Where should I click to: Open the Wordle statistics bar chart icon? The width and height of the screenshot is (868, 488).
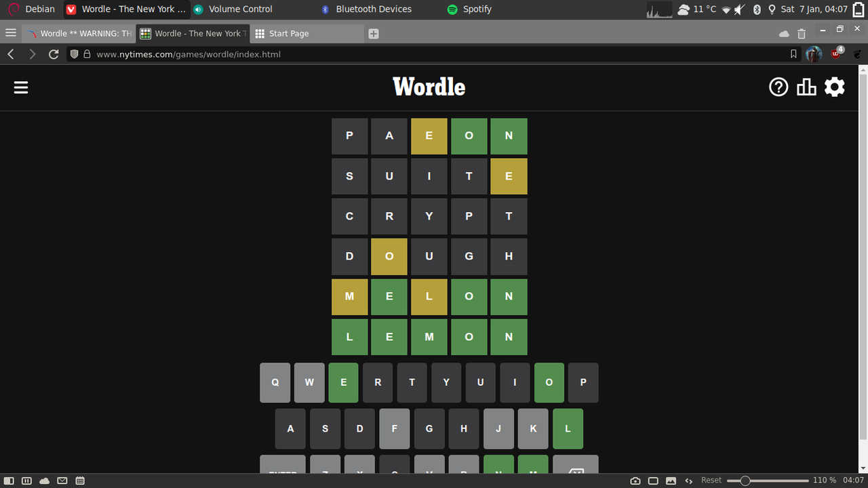[x=806, y=87]
